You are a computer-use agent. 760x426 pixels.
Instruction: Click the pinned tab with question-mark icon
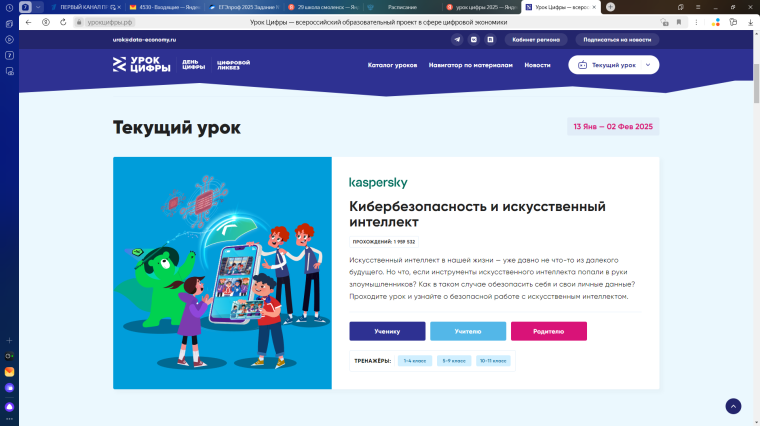point(25,7)
